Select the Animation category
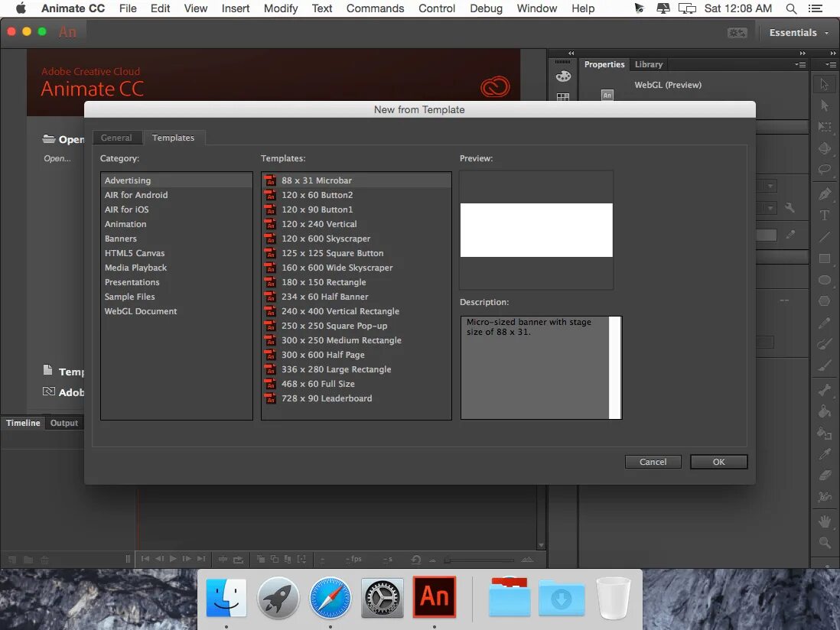Screen dimensions: 840x630 point(176,224)
